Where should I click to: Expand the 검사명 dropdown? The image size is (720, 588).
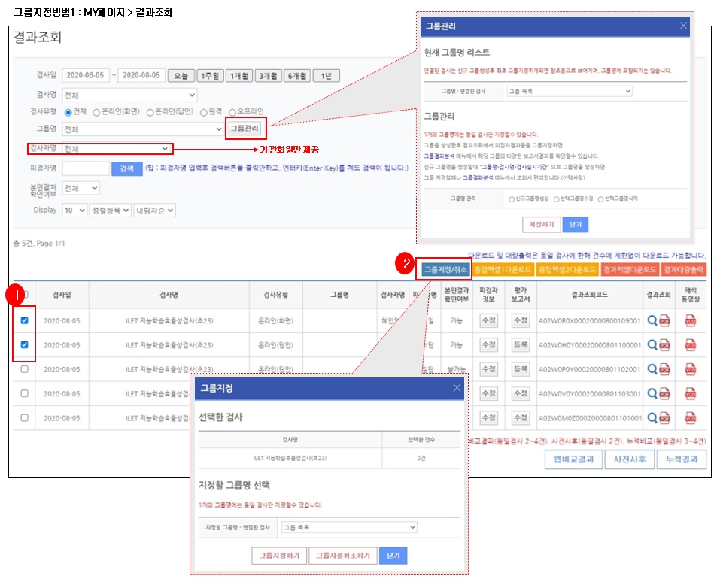pos(129,95)
